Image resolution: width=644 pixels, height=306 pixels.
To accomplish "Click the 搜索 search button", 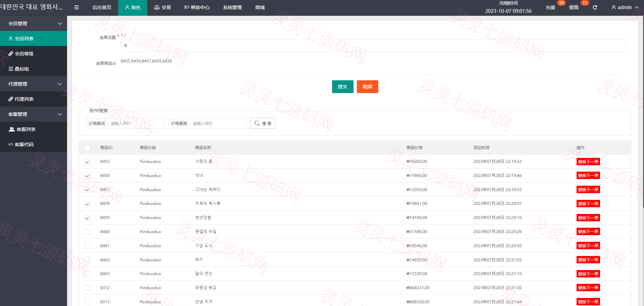I will click(263, 123).
